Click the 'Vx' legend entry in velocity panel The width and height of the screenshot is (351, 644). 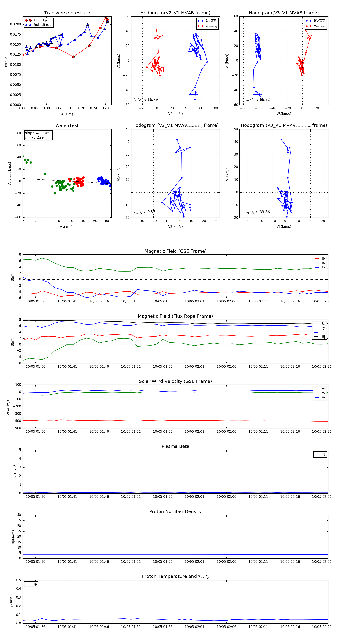coord(320,389)
